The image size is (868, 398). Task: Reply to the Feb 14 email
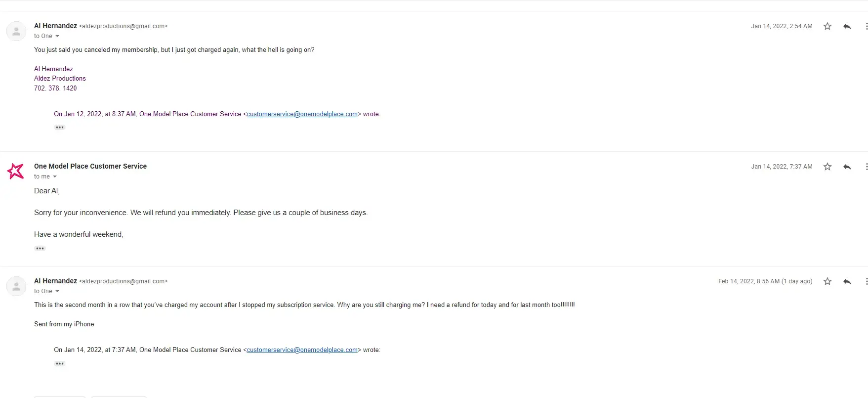(847, 281)
